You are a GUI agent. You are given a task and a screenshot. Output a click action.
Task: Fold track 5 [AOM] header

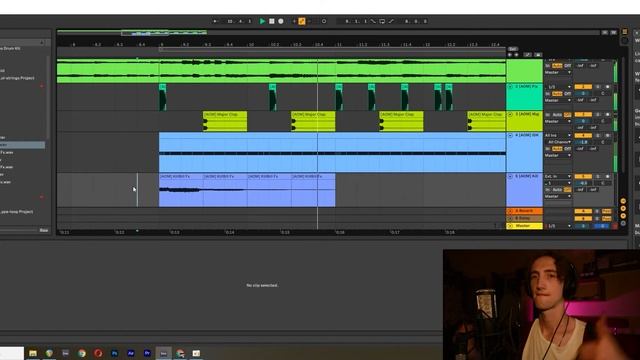coord(510,176)
